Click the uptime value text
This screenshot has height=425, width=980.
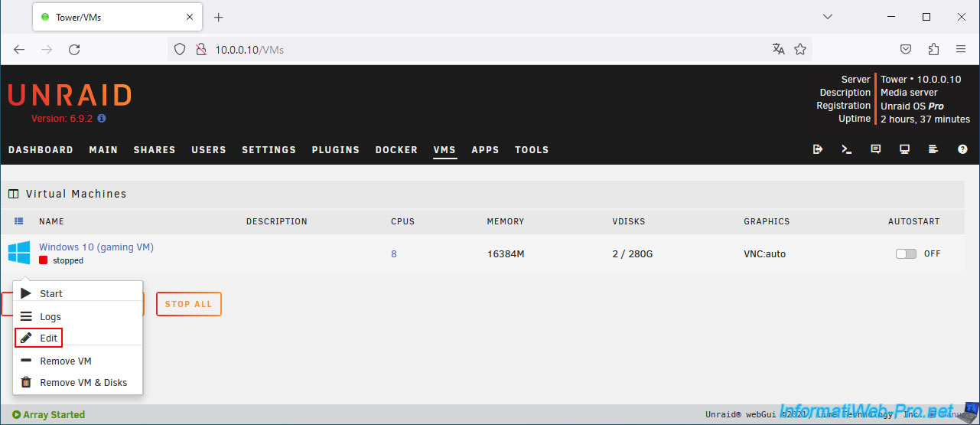(925, 119)
